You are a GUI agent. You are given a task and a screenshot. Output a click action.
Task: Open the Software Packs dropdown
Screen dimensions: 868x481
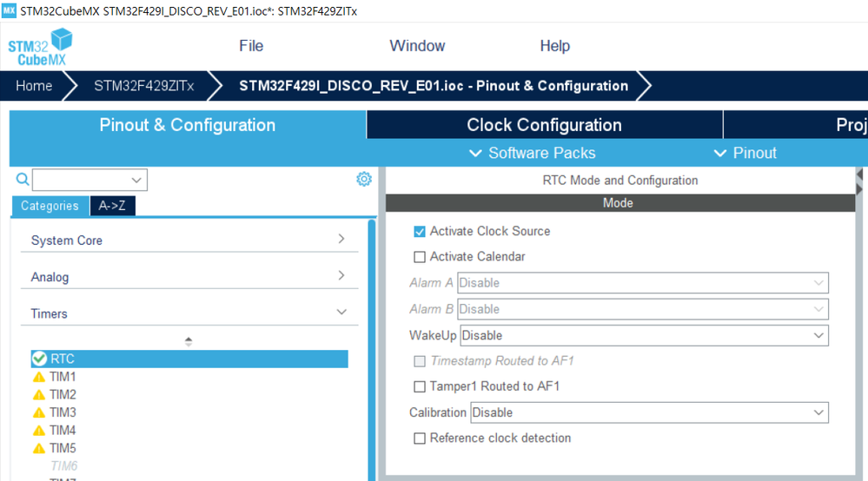tap(533, 153)
